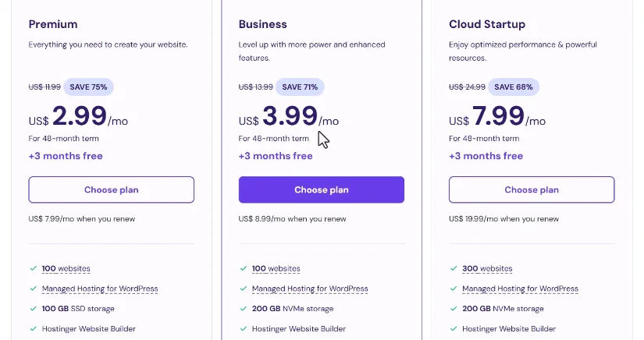
Task: Click checkmark beside Business Managed Hosting for WordPress
Action: tap(243, 289)
